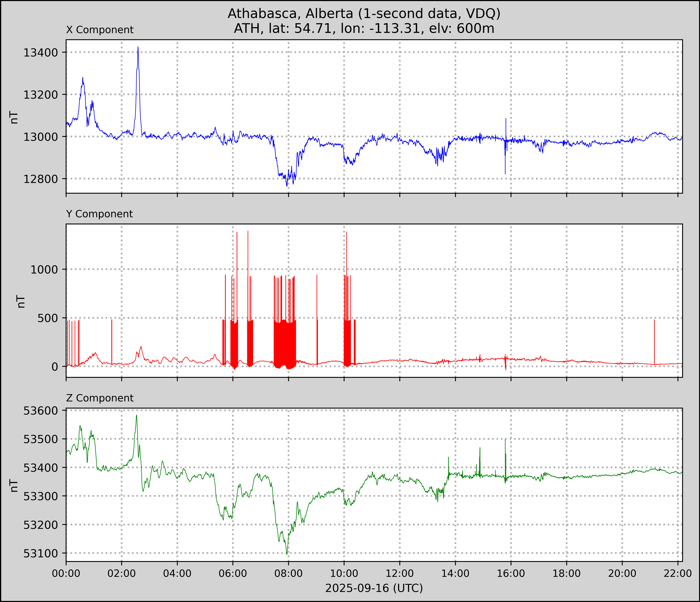Select the 'X Component' panel label
The height and width of the screenshot is (602, 700).
(x=100, y=30)
